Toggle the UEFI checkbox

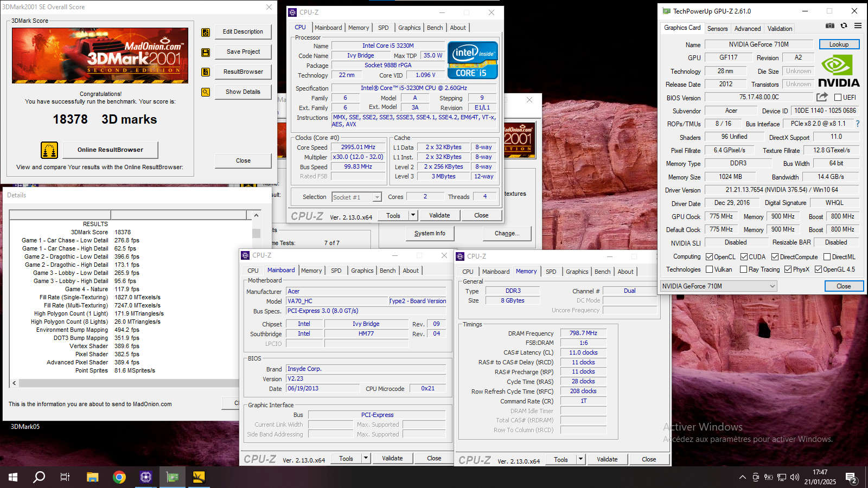tap(838, 98)
